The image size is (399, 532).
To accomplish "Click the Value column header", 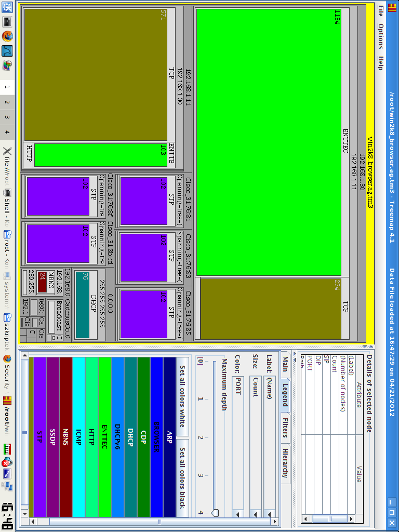I will pos(358,474).
